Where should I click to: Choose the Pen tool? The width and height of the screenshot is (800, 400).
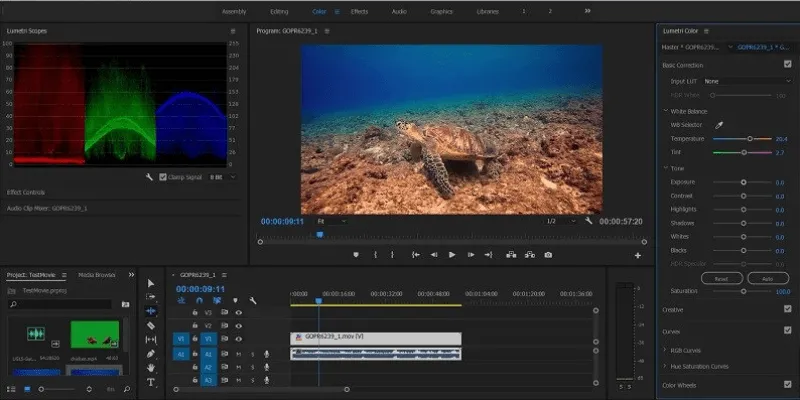coord(151,353)
